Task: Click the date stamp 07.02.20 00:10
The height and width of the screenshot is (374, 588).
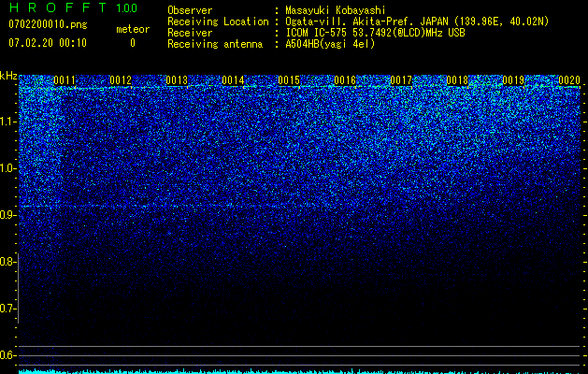Action: tap(48, 43)
